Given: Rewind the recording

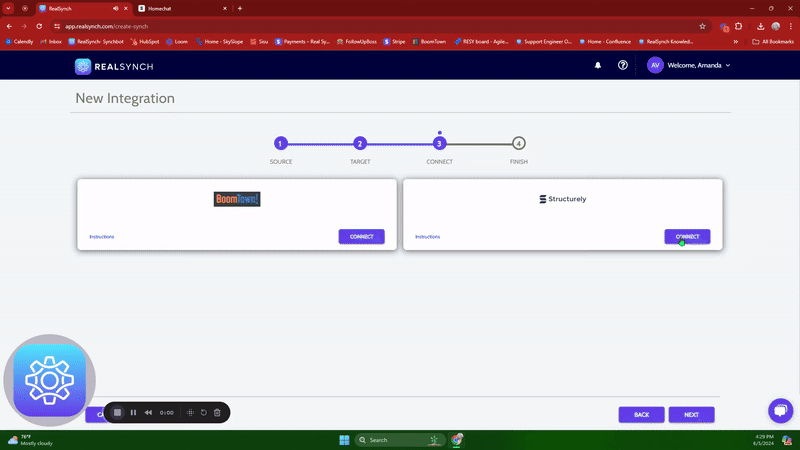Looking at the screenshot, I should coord(148,413).
